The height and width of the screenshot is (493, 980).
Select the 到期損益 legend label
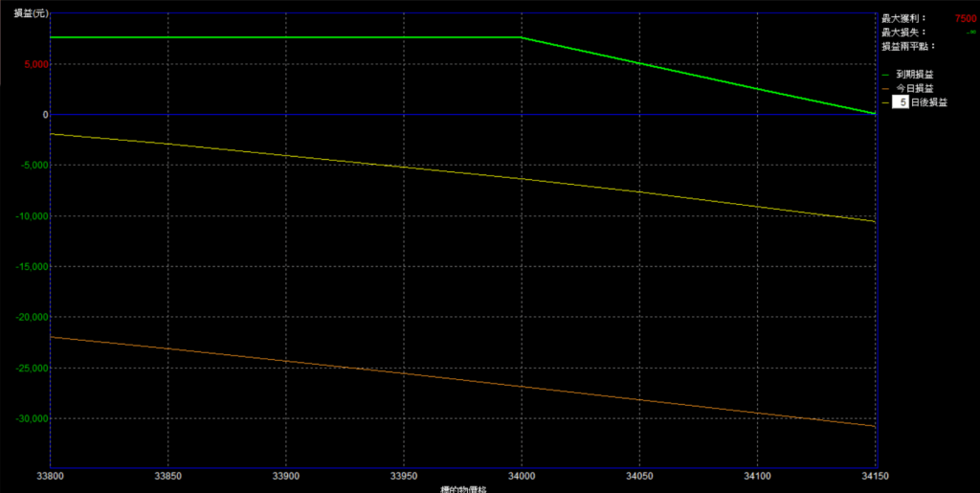pyautogui.click(x=914, y=75)
